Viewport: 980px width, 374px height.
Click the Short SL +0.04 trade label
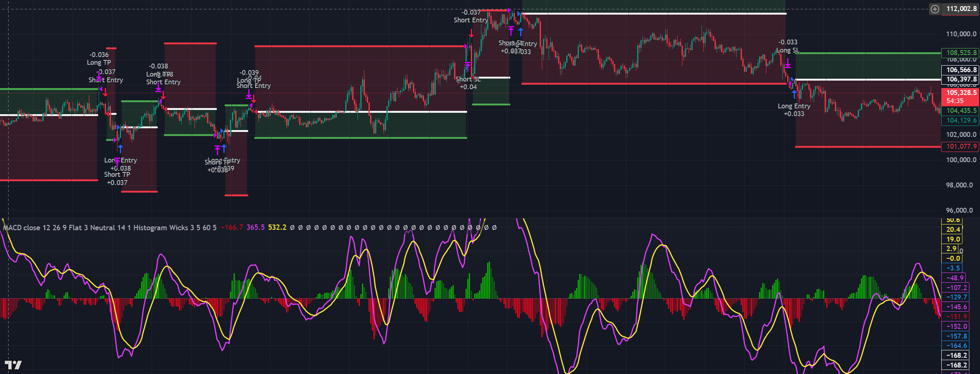point(468,83)
